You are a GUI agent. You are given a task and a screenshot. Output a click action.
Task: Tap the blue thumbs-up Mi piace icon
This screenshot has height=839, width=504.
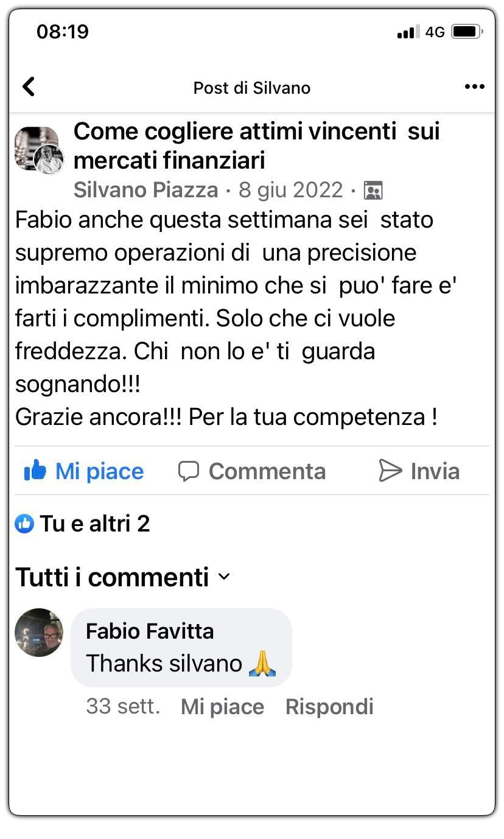[35, 470]
